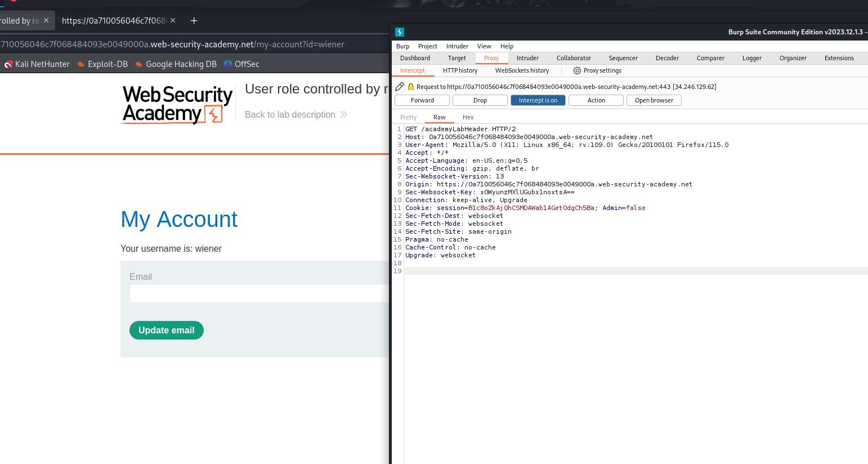Switch to the Dashboard tab

tap(415, 58)
